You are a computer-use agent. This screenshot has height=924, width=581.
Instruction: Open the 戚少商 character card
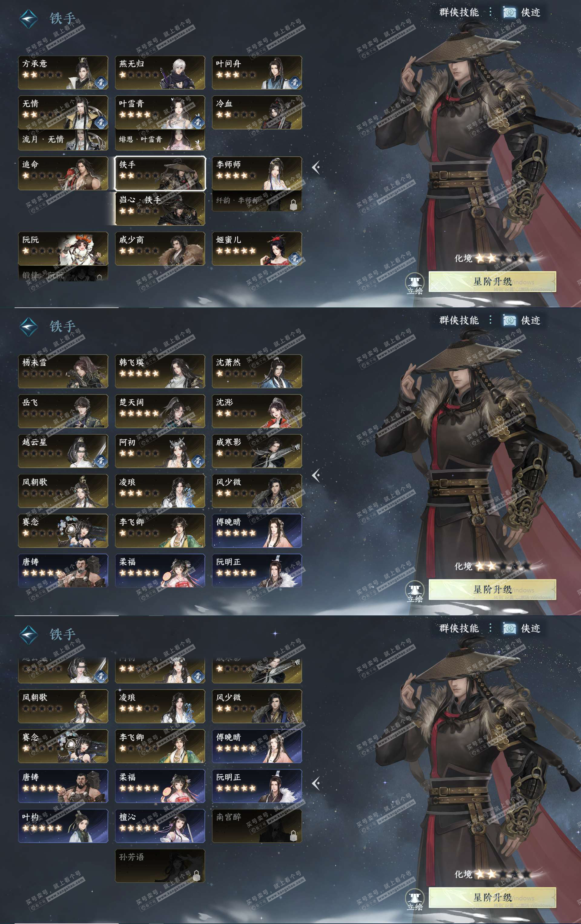pyautogui.click(x=160, y=248)
